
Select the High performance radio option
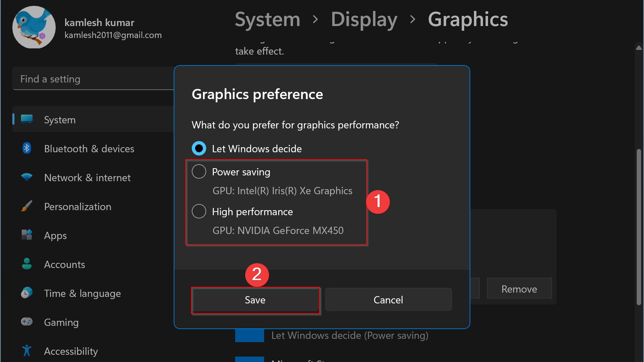[x=199, y=211]
